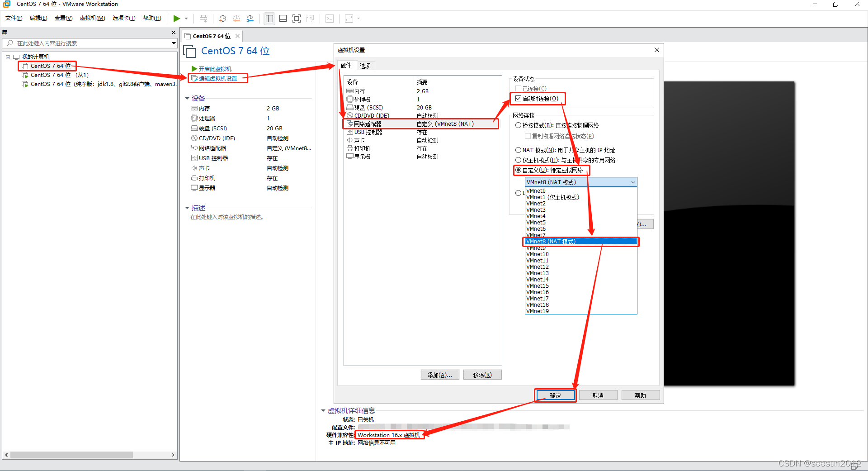Open the 文件(F) menu
868x471 pixels.
pyautogui.click(x=14, y=18)
